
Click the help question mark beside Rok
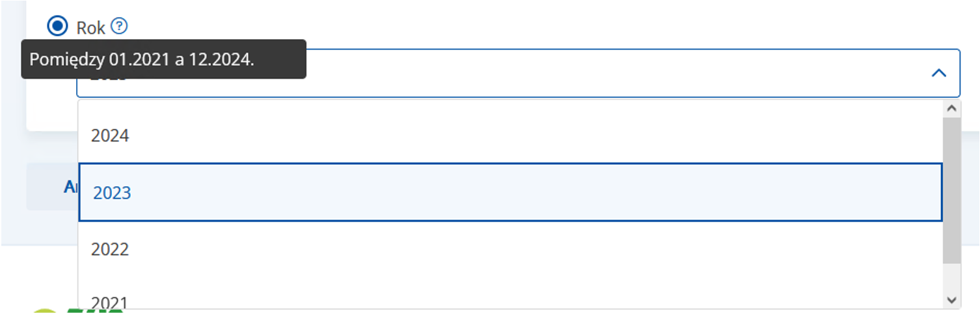click(x=119, y=27)
